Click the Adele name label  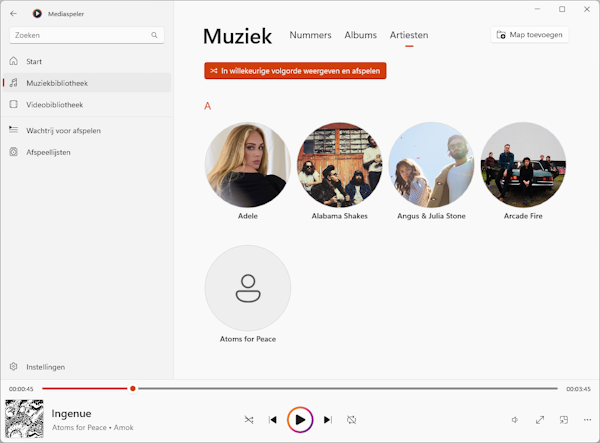(248, 216)
